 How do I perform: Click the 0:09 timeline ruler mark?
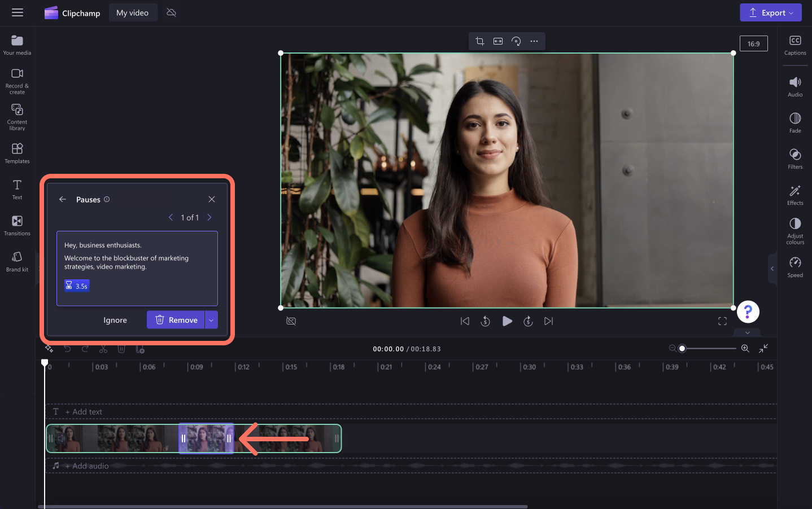click(x=196, y=367)
